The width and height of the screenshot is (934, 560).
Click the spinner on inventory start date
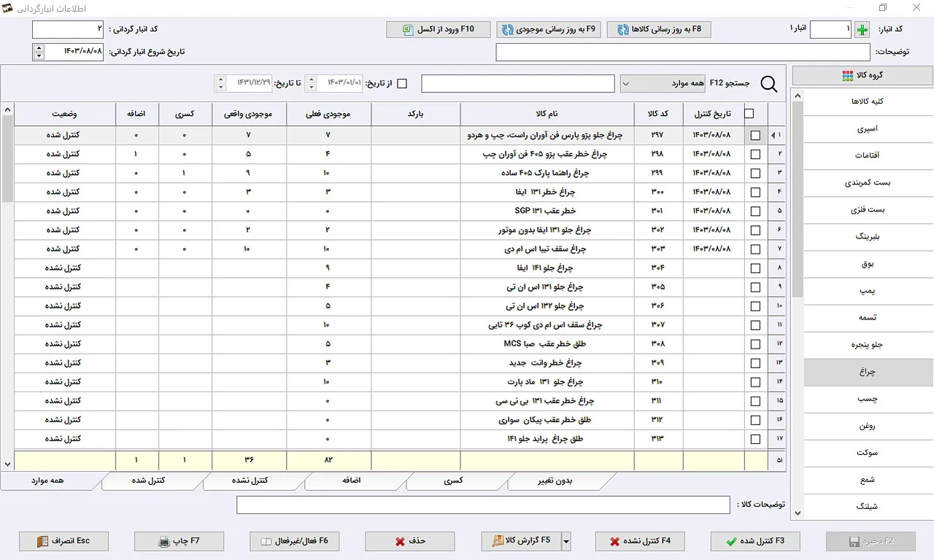[39, 52]
